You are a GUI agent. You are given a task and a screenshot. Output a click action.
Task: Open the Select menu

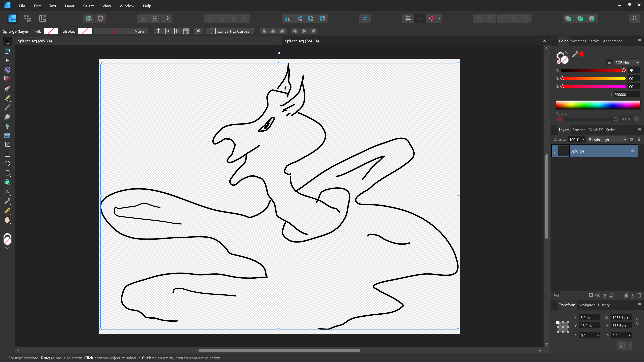[88, 6]
